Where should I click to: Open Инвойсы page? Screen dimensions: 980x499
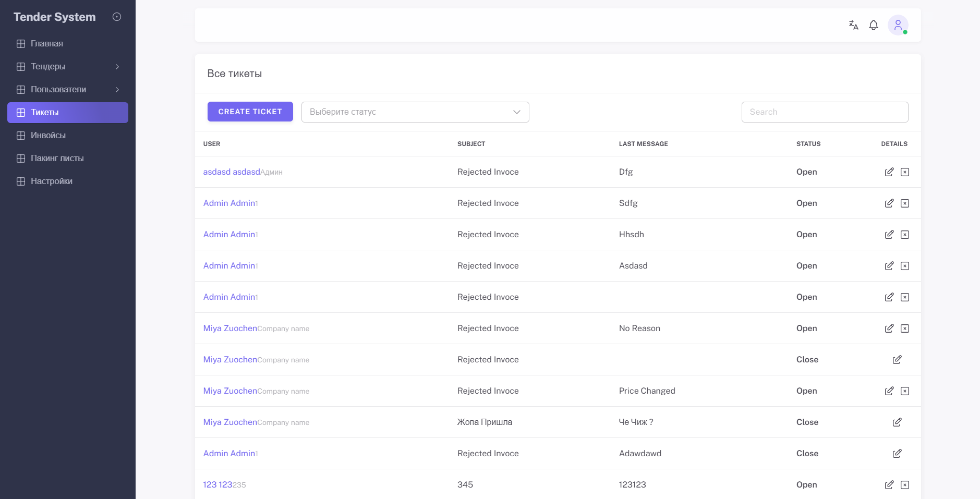(x=68, y=136)
